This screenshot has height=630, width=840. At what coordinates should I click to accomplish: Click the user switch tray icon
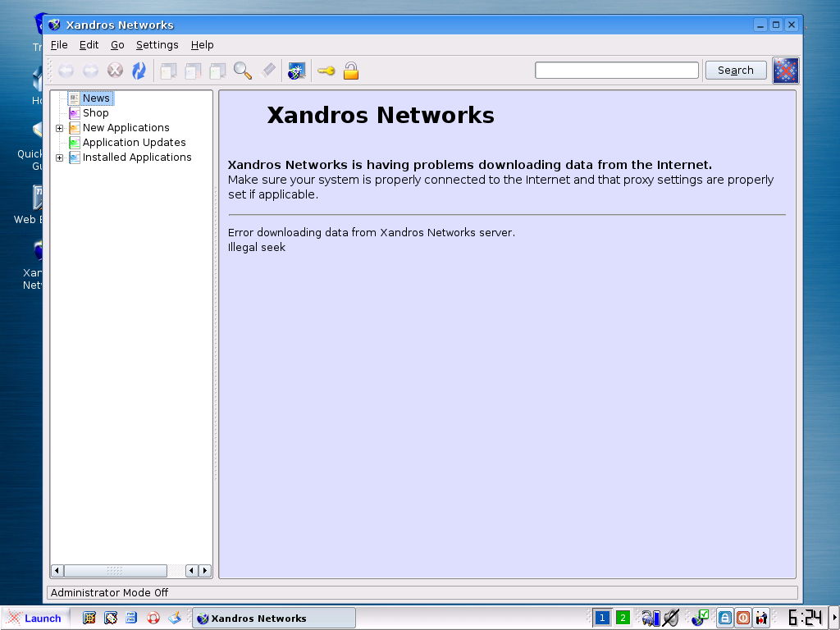(761, 619)
